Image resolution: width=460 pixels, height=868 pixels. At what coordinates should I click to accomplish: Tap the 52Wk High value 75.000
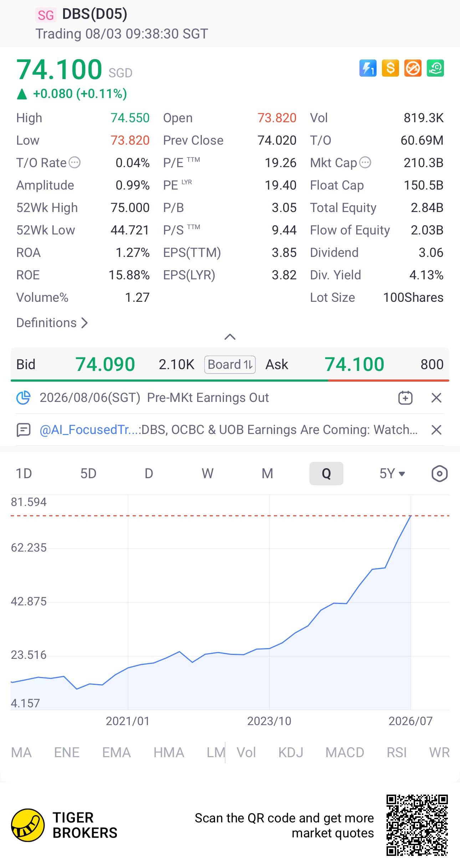pos(130,208)
